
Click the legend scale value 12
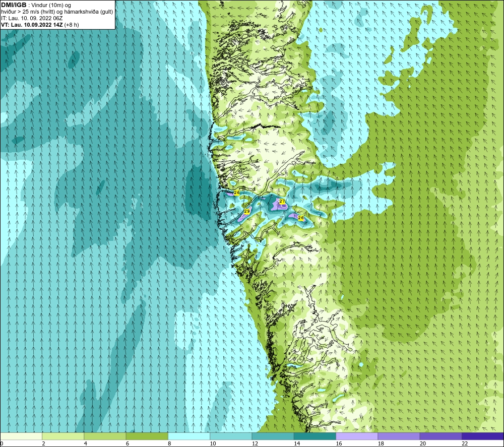pyautogui.click(x=255, y=443)
